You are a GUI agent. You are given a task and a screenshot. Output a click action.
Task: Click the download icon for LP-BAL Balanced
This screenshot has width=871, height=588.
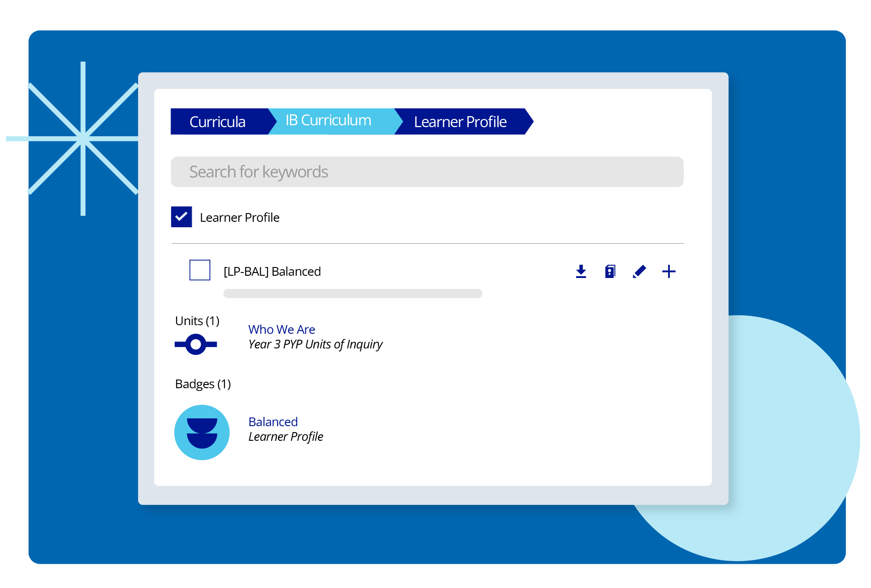point(581,271)
